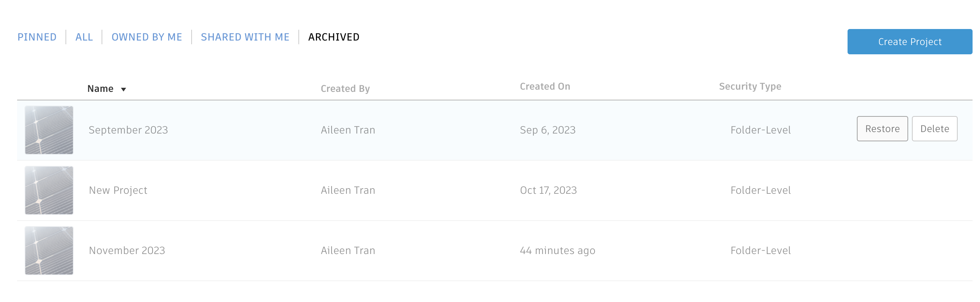
Task: Sort by the Created By column
Action: click(345, 89)
